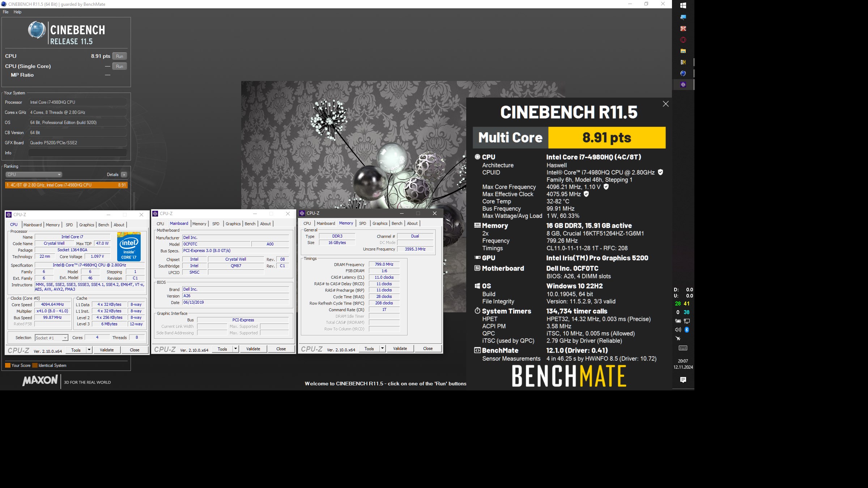Open the Graphics tab in the first CPU-Z window
The width and height of the screenshot is (868, 488).
pyautogui.click(x=86, y=225)
